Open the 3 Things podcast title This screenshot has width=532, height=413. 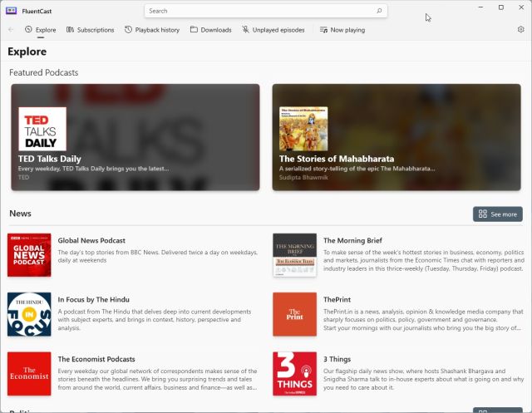coord(337,359)
